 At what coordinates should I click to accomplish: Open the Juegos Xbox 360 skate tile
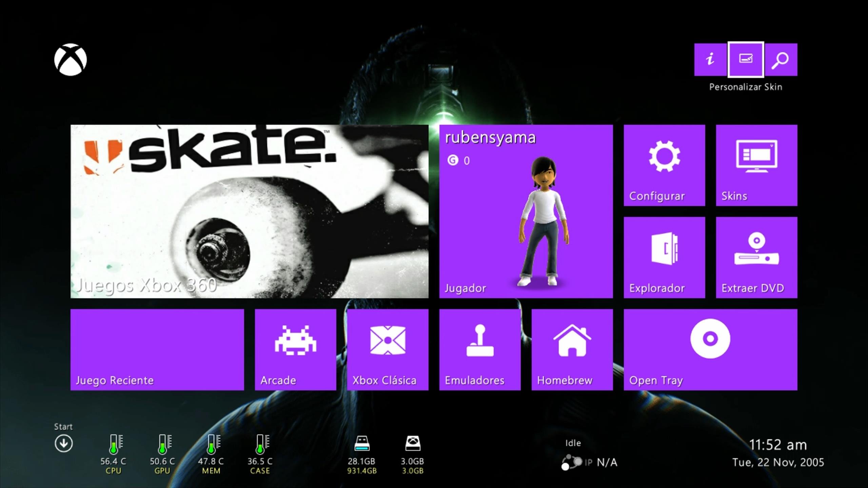point(250,211)
